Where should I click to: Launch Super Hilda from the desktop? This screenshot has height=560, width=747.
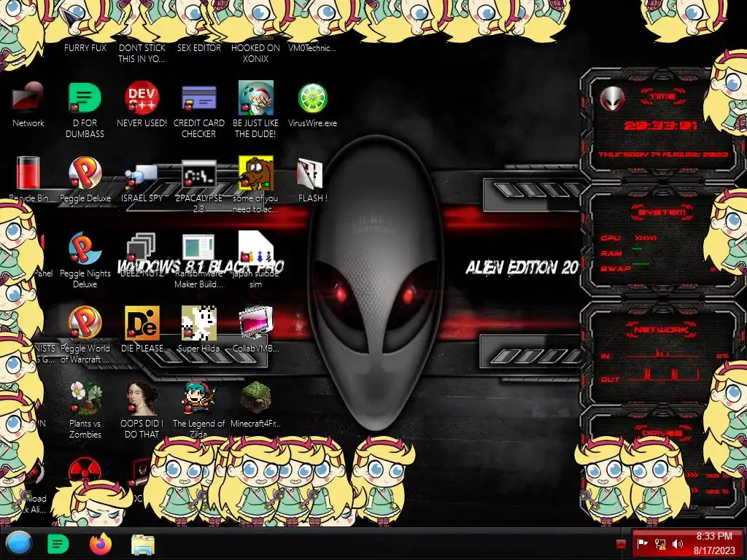[198, 323]
